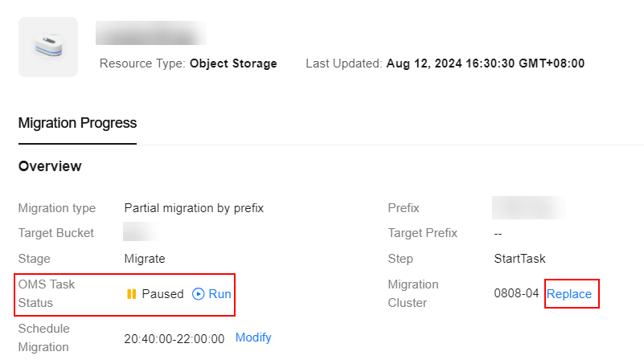Viewport: 644px width, 364px height.
Task: Click the blurred Prefix value
Action: (529, 207)
